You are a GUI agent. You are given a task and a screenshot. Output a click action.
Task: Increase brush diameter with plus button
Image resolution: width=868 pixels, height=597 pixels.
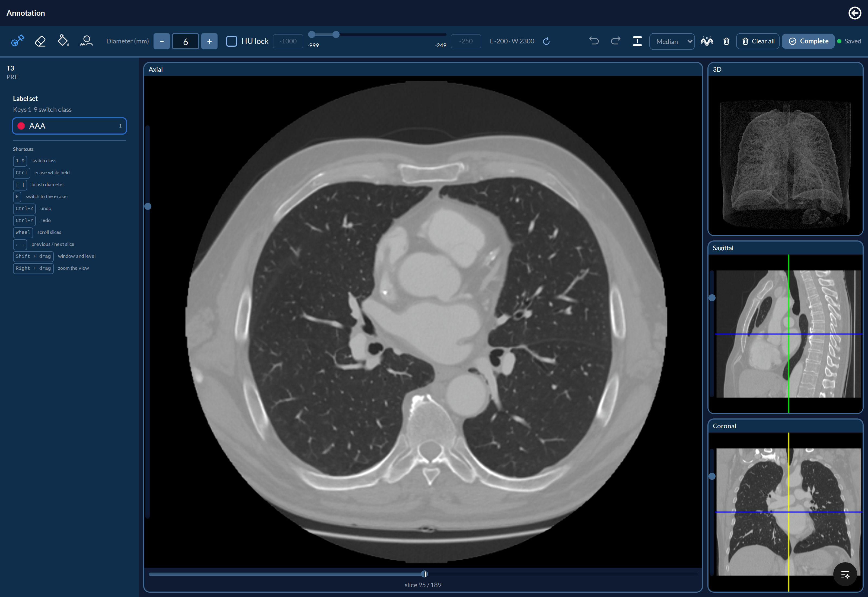[x=209, y=41]
